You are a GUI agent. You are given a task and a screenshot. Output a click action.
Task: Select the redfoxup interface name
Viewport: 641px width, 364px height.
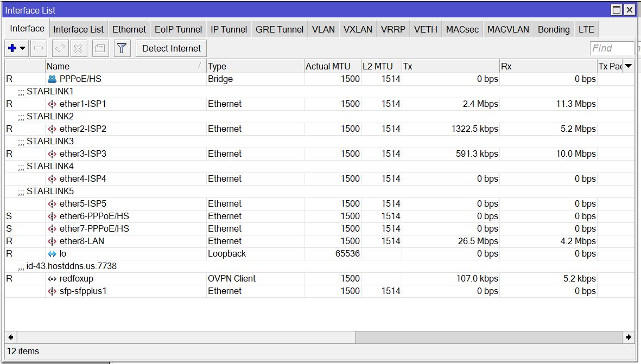[x=77, y=279]
